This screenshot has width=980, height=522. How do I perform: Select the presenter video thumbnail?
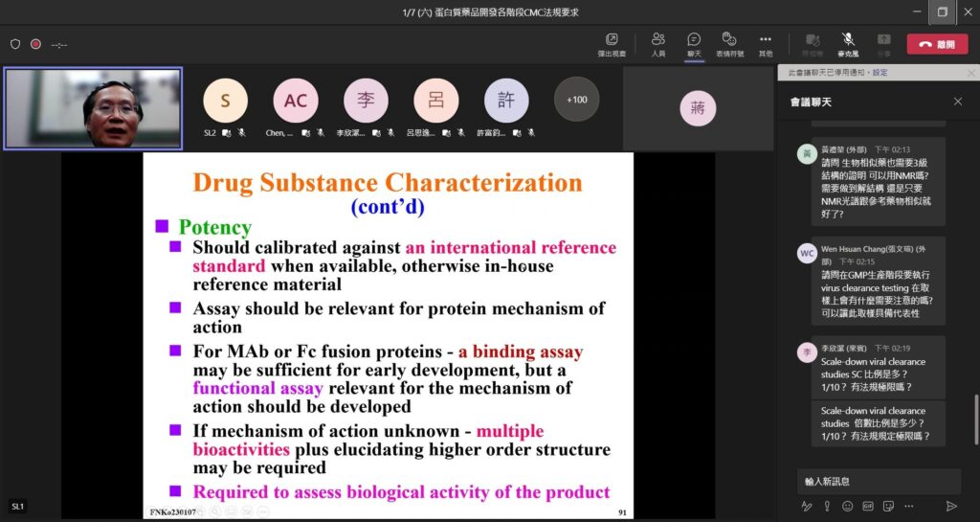tap(93, 108)
